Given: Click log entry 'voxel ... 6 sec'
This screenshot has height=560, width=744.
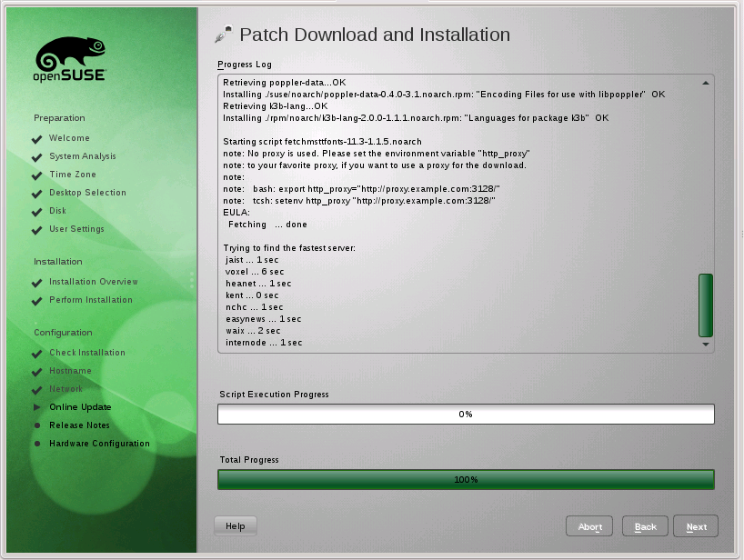Looking at the screenshot, I should [x=255, y=272].
